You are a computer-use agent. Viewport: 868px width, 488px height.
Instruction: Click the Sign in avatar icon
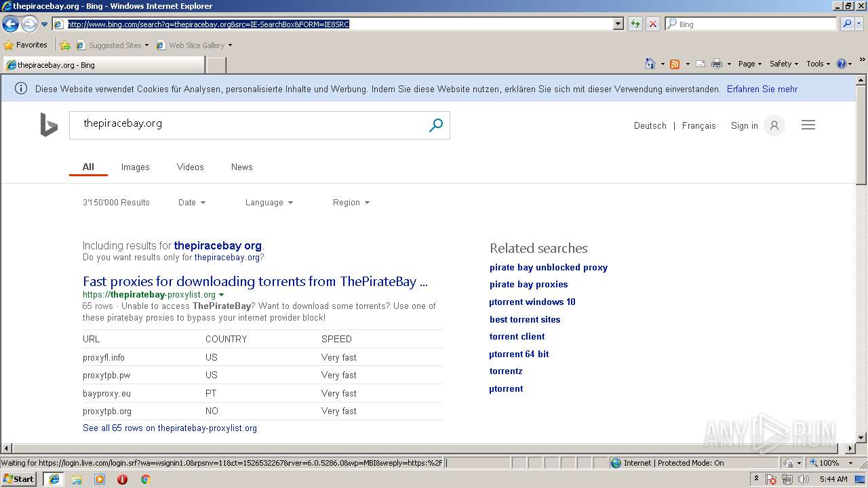pos(774,125)
